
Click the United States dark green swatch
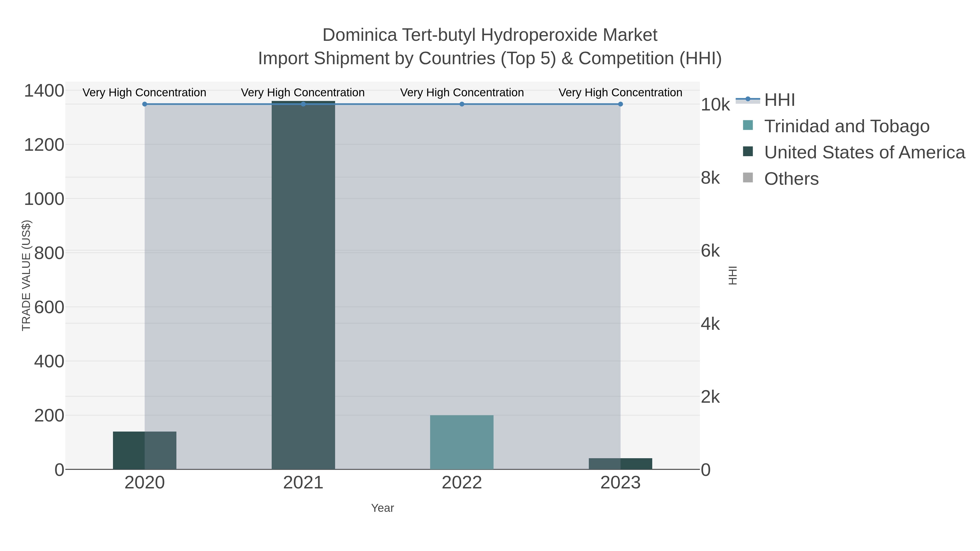[x=748, y=151]
